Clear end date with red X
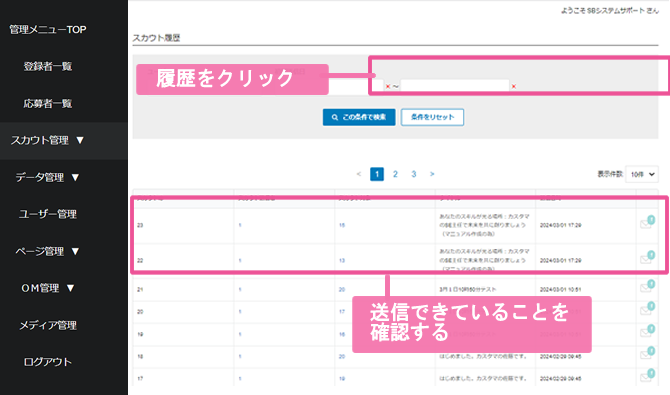The height and width of the screenshot is (395, 670). (x=514, y=86)
